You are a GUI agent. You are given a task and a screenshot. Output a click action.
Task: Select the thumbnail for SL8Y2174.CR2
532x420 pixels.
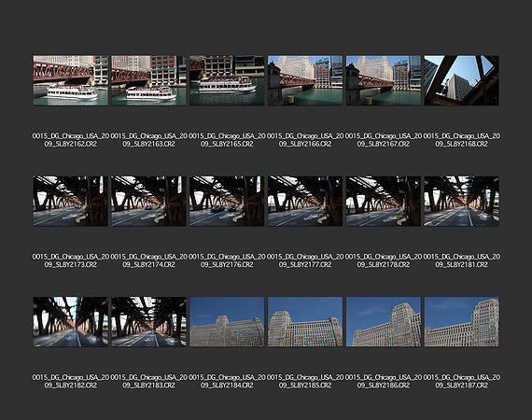coord(149,202)
